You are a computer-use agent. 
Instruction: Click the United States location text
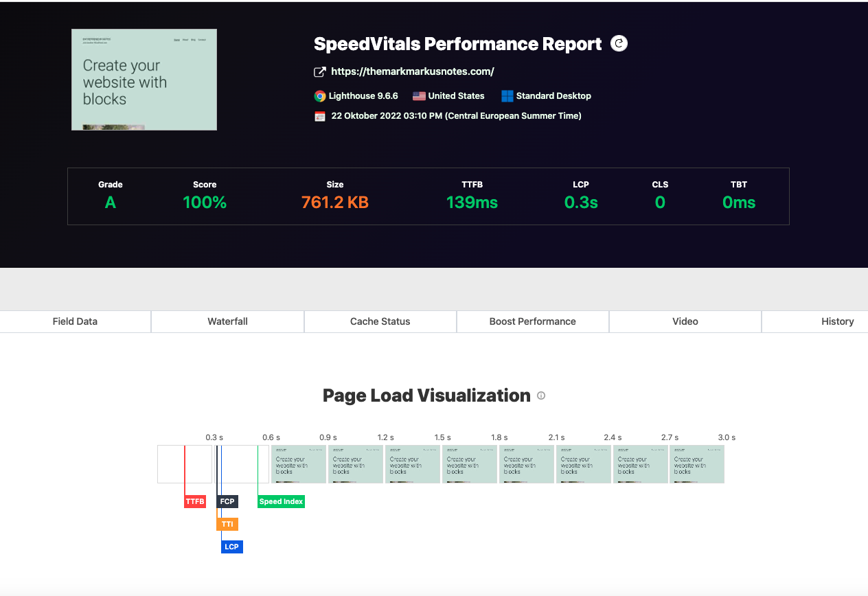coord(456,96)
